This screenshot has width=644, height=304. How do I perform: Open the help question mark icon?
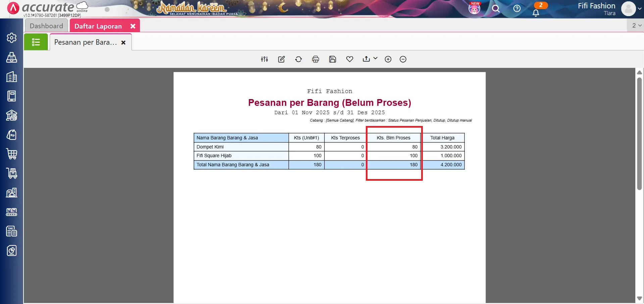point(517,9)
